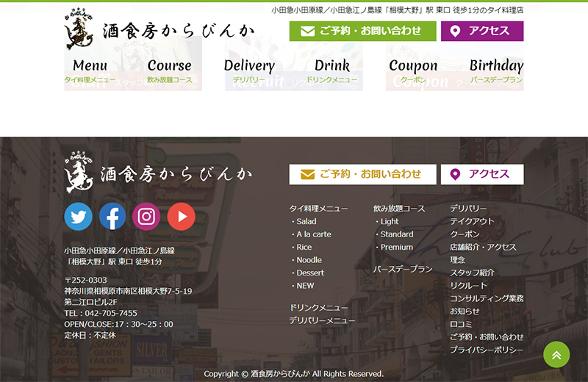Open the Coupon navigation item
The width and height of the screenshot is (588, 382).
pos(413,71)
